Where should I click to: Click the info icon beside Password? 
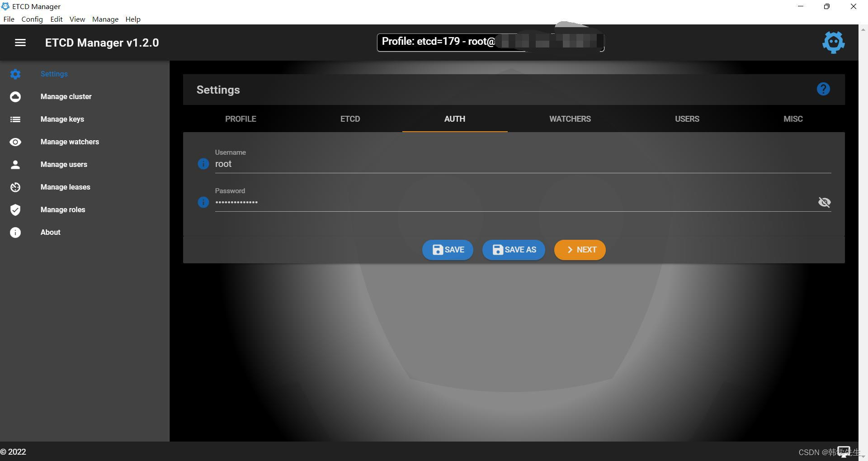(x=203, y=202)
